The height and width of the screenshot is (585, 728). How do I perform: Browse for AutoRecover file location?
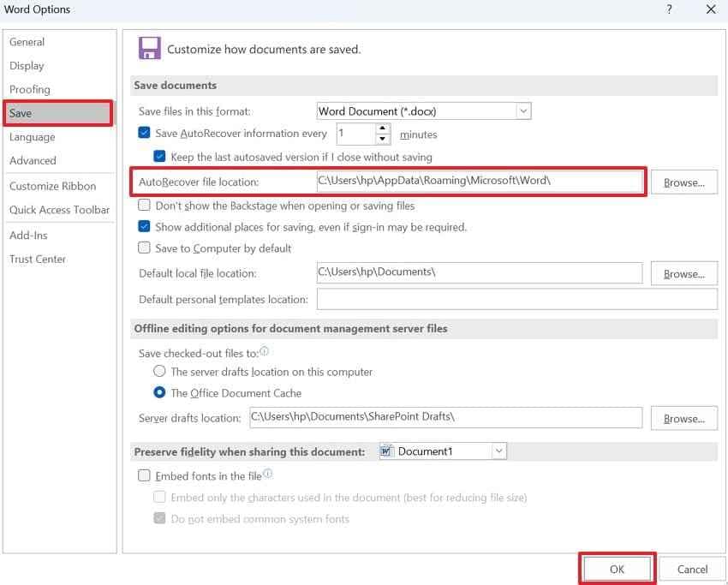point(684,182)
